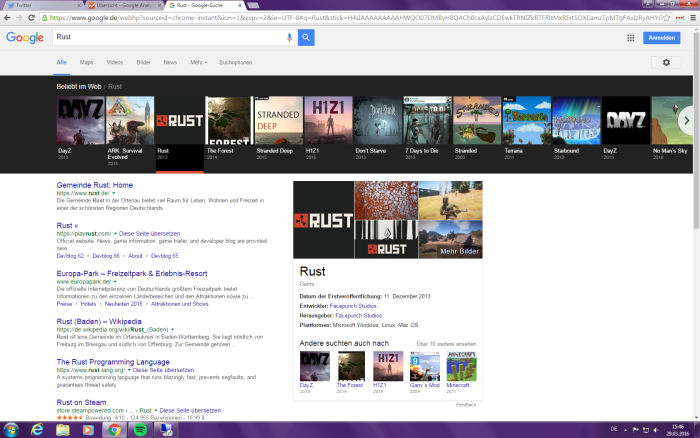Open the Google apps grid icon
Viewport: 700px width, 438px height.
[630, 38]
